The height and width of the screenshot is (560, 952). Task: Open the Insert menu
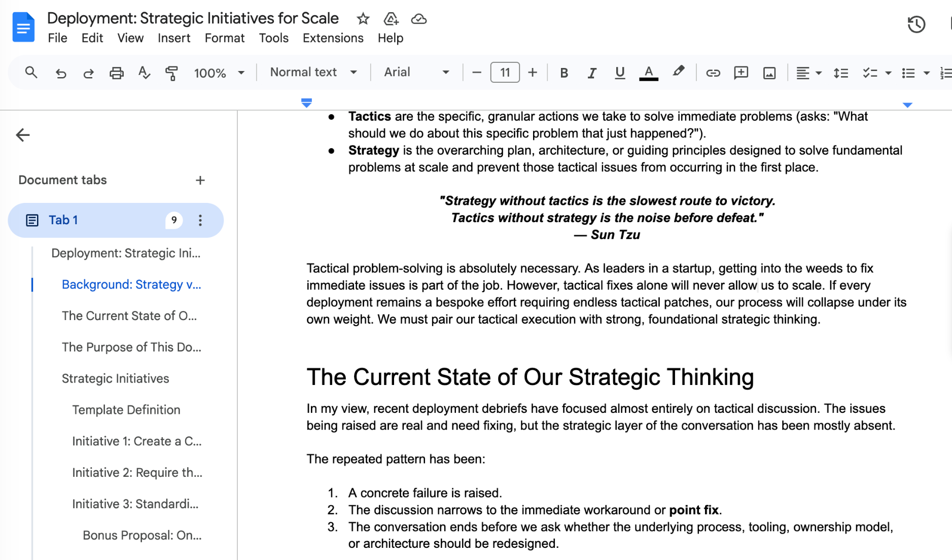pos(173,38)
